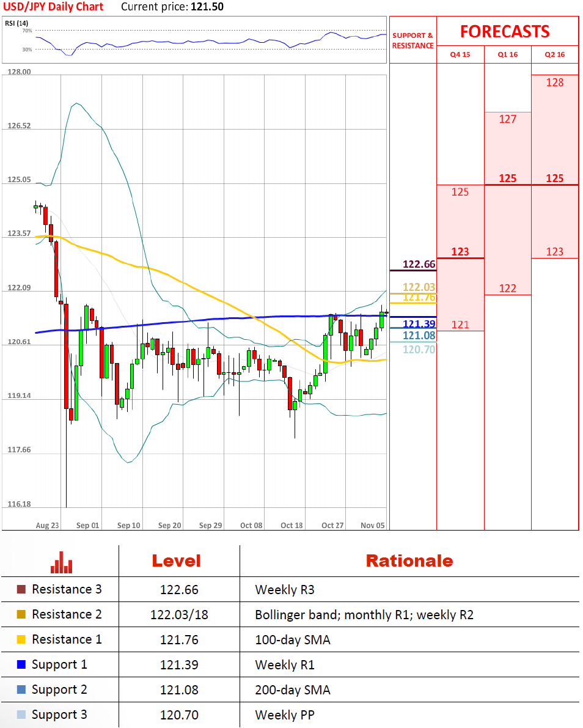Click the Oct 27 date axis label

(x=332, y=525)
